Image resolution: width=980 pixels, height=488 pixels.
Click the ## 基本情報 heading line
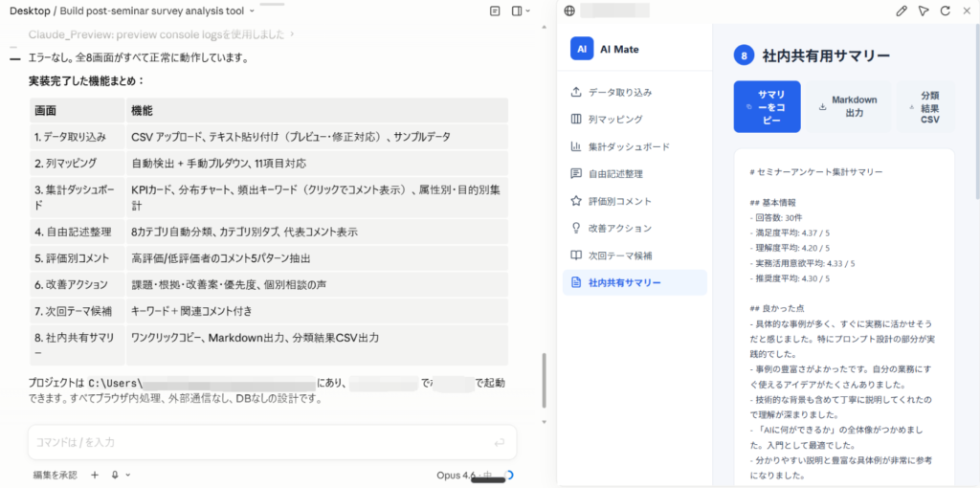coord(772,203)
